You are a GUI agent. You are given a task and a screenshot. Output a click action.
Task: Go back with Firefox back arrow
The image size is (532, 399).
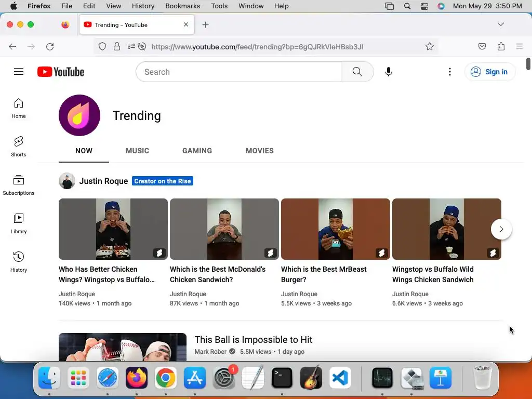point(12,46)
